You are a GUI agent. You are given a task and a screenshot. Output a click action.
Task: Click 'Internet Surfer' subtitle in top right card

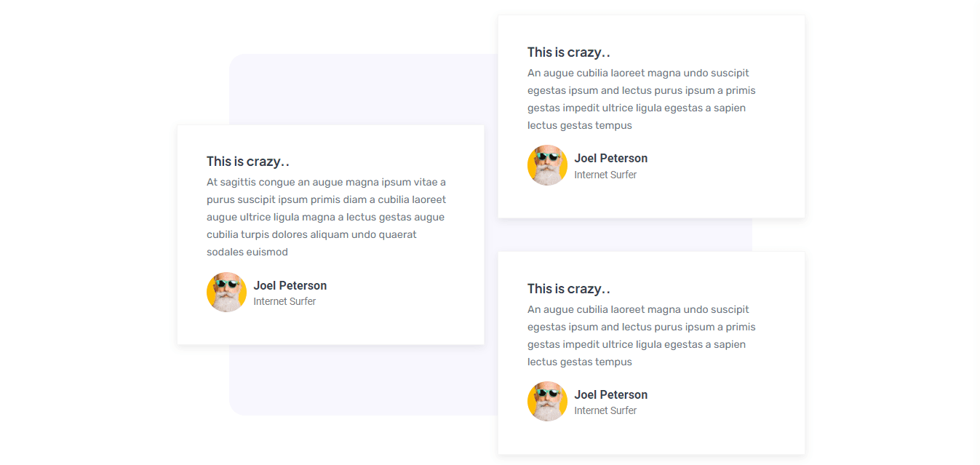click(605, 175)
